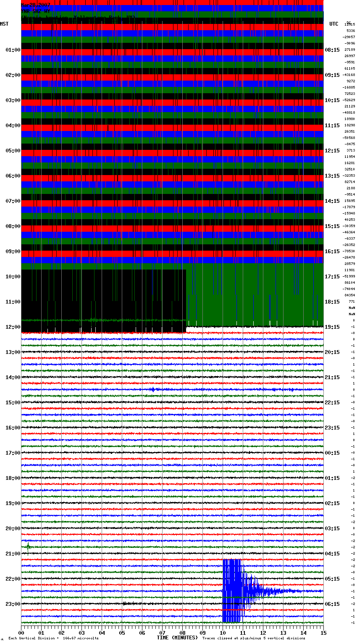Click the 22:15 UTC time label

coord(332,403)
